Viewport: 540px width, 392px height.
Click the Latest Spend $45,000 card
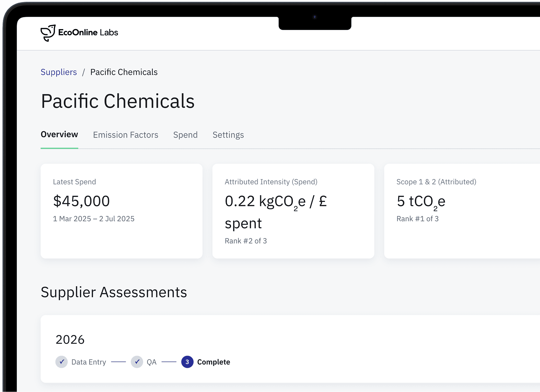121,211
